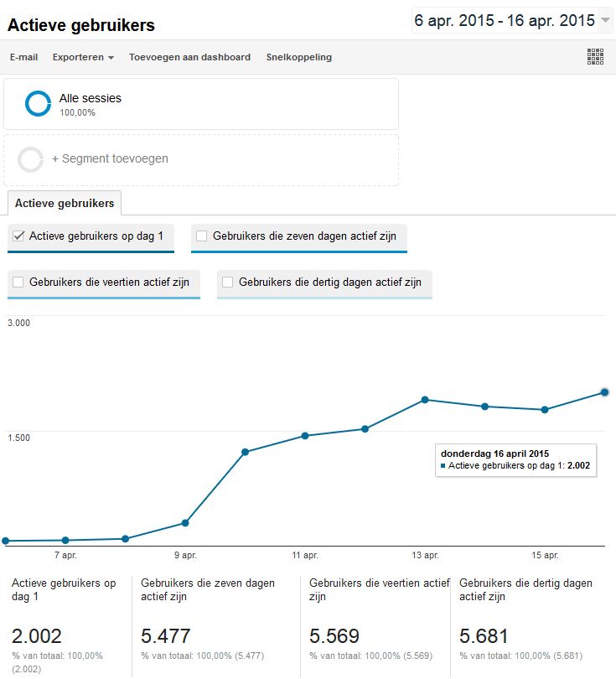
Task: Click the 9 apr. chart data point
Action: [x=185, y=523]
